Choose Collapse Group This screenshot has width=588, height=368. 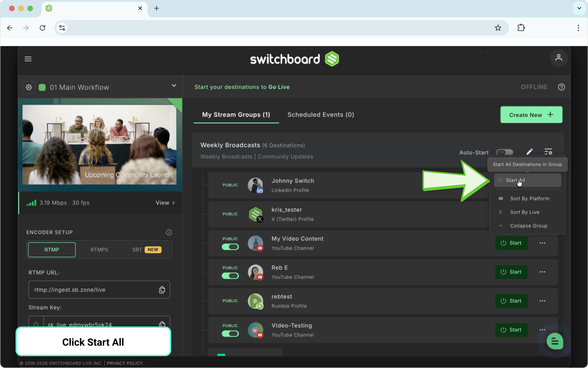pos(527,226)
